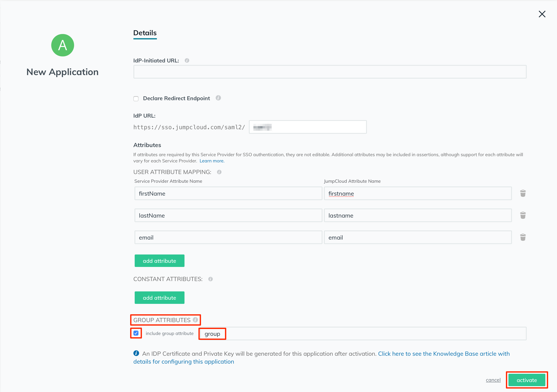Click the include group attribute label
Screen dimensions: 557x392
(170, 333)
